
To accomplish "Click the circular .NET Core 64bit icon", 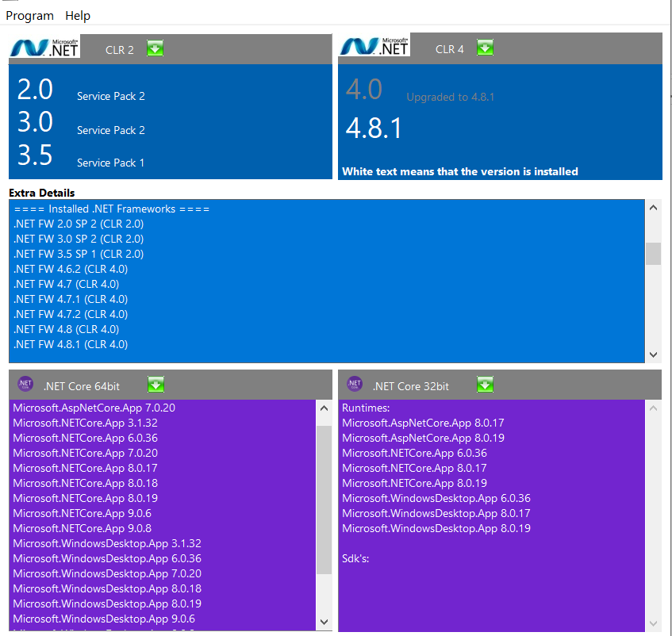I will [25, 383].
